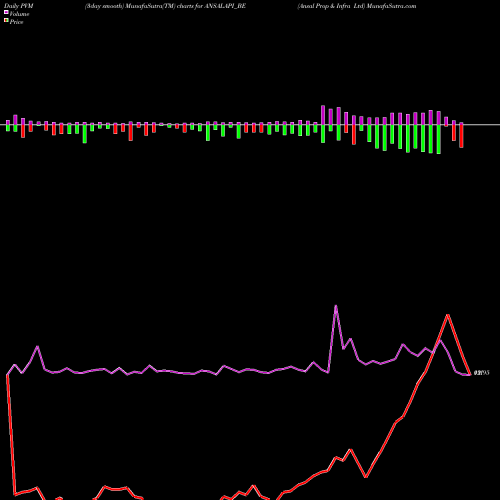The width and height of the screenshot is (500, 500).
Task: Click the MunafaSutra.com company caption text
Action: pyautogui.click(x=357, y=6)
